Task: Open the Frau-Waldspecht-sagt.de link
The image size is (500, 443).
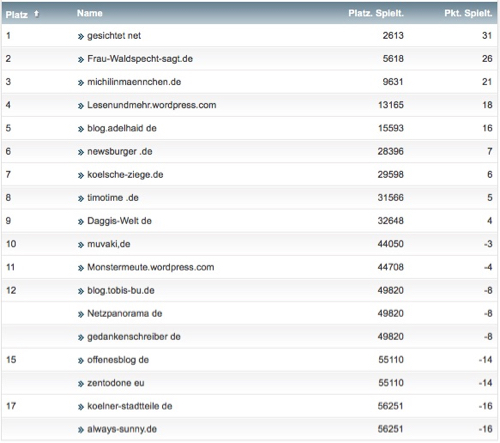Action: tap(140, 59)
